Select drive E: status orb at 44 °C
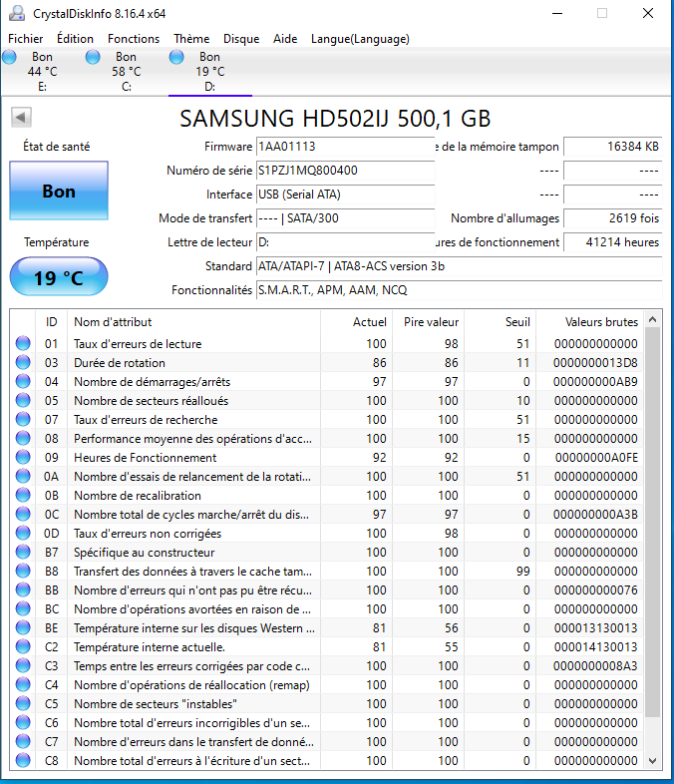674x784 pixels. [10, 58]
